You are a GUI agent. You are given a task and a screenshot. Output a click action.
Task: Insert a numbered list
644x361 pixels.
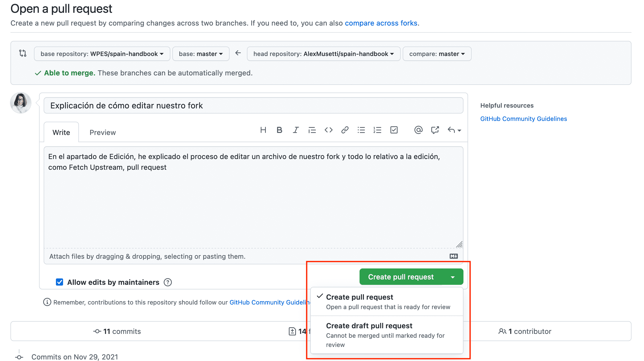click(377, 130)
